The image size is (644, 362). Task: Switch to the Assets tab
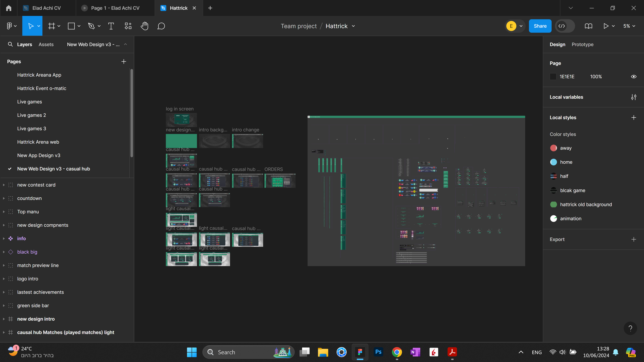pos(46,44)
